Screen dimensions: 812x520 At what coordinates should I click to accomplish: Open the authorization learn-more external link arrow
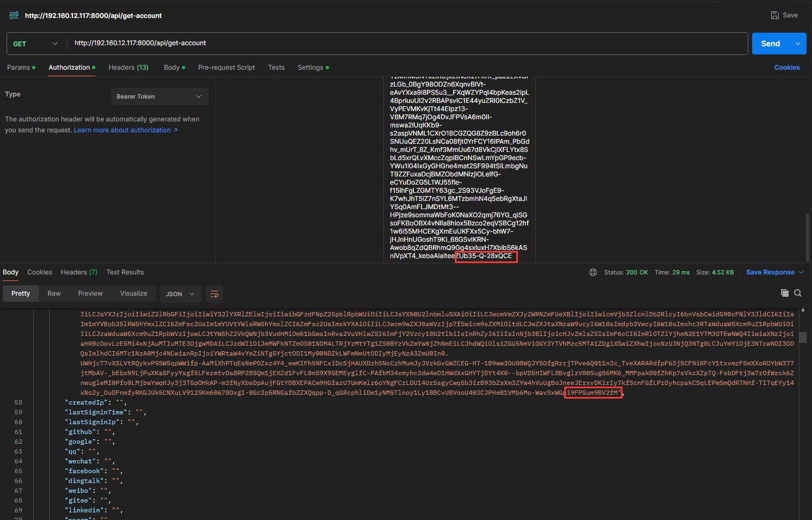click(x=175, y=130)
